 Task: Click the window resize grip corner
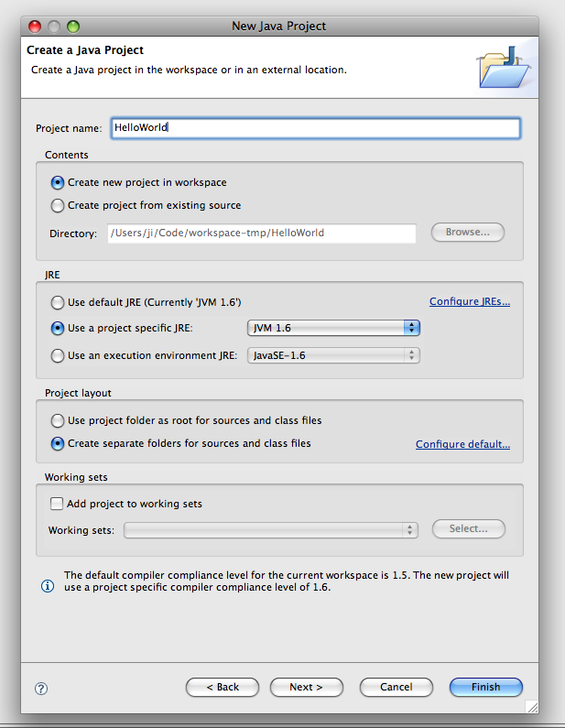click(532, 707)
